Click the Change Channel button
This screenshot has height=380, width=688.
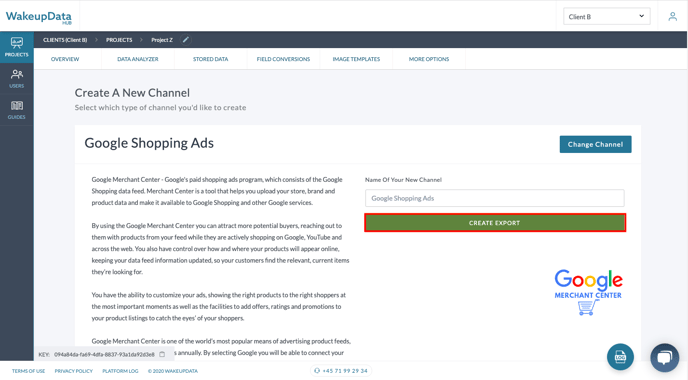[x=595, y=144]
